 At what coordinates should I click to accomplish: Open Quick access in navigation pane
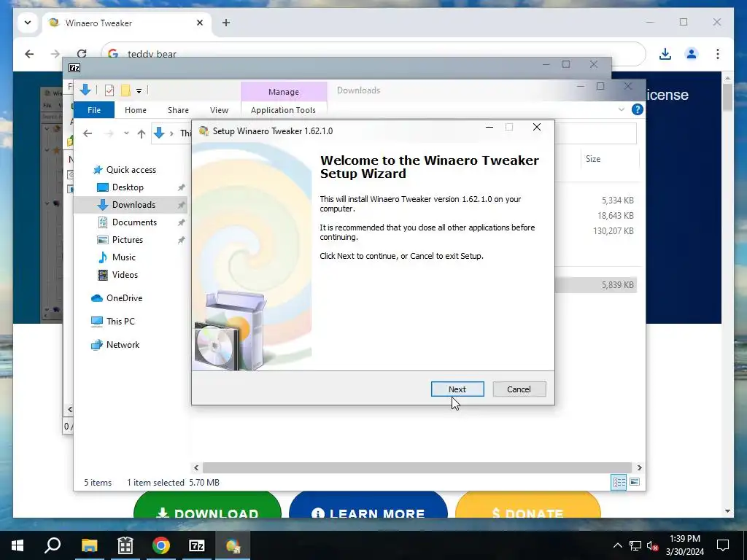pos(131,169)
